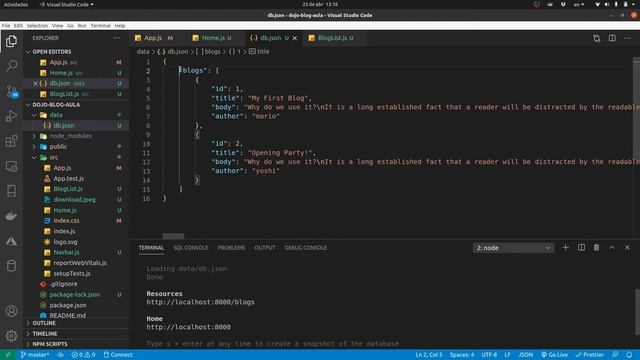
Task: Open editor more actions ellipsis
Action: pos(627,38)
